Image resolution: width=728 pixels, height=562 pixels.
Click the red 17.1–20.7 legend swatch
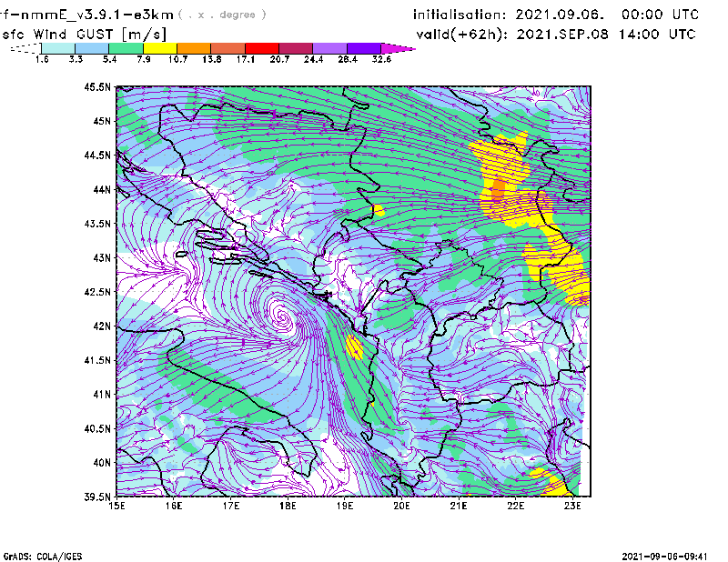point(262,48)
